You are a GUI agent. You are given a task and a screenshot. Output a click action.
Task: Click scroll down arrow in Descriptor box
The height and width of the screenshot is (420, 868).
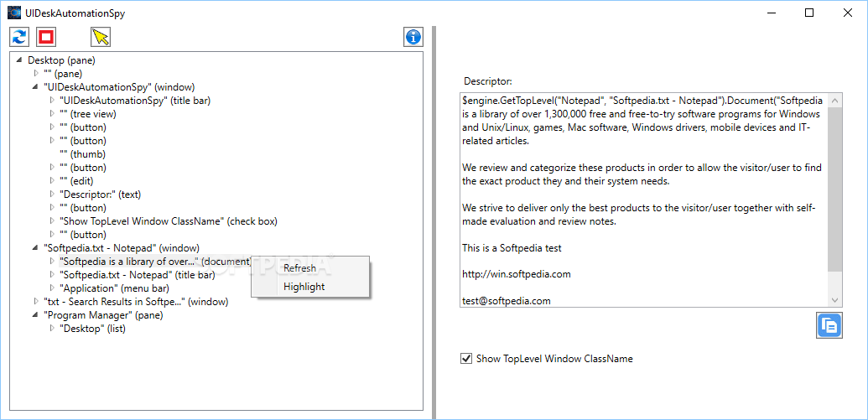click(834, 300)
